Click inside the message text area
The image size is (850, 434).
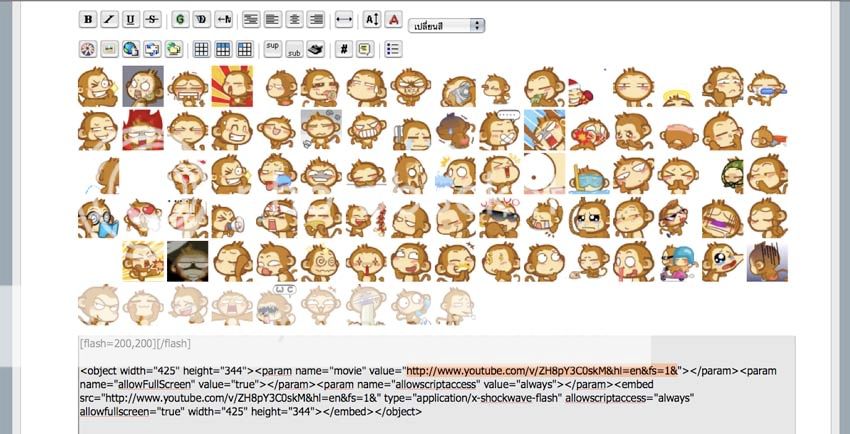(x=437, y=385)
